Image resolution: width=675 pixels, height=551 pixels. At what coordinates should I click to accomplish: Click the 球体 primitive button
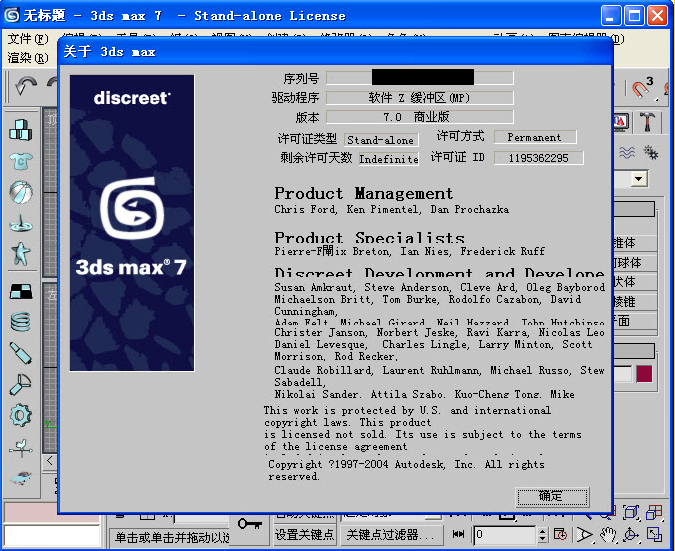pyautogui.click(x=635, y=263)
